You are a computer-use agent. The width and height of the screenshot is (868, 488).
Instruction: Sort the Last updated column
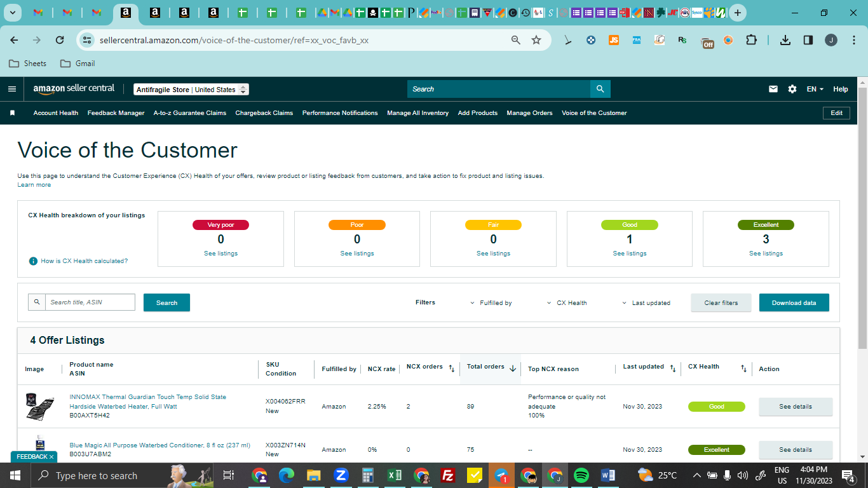coord(673,368)
